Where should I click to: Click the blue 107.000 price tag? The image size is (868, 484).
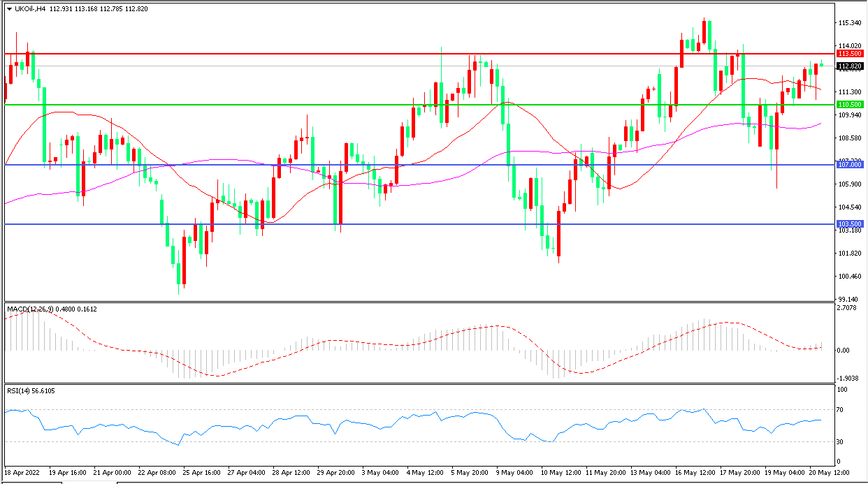click(x=850, y=165)
